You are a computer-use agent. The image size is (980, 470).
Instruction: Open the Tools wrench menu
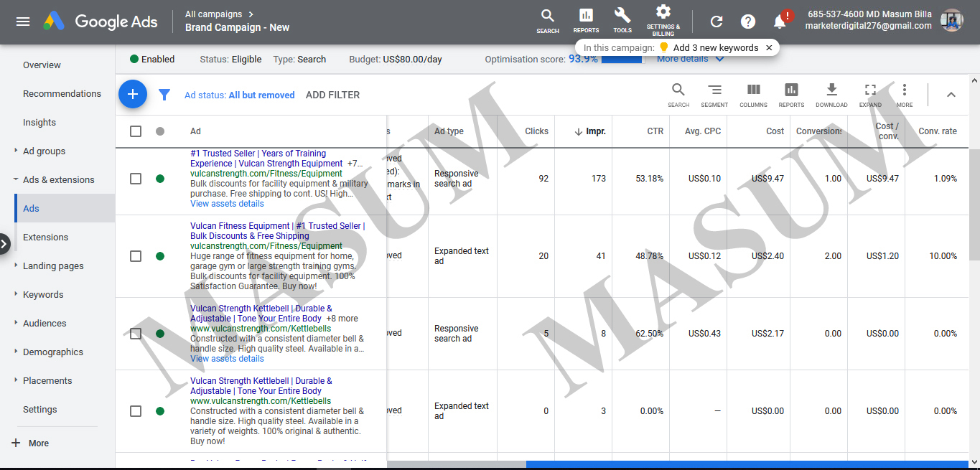pyautogui.click(x=622, y=21)
